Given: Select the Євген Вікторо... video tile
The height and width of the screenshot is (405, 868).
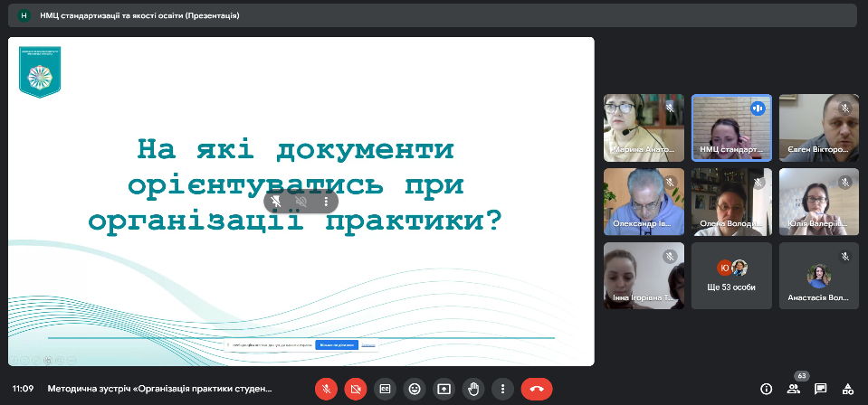Looking at the screenshot, I should [819, 127].
